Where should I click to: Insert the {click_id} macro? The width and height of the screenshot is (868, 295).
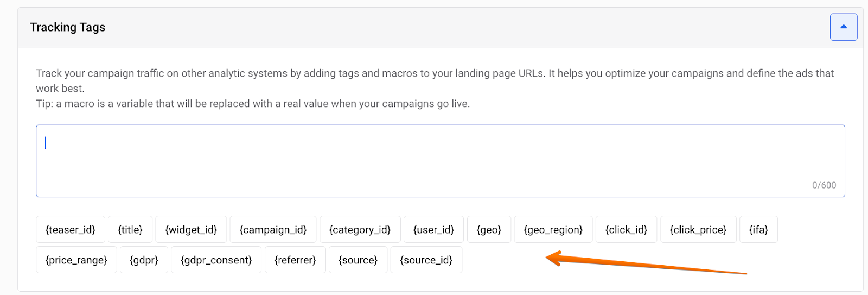pos(626,230)
